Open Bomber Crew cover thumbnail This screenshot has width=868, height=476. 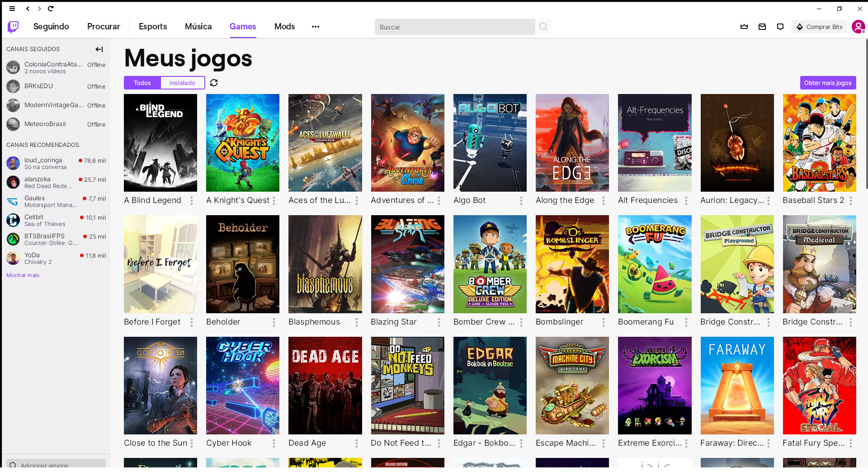pos(490,264)
